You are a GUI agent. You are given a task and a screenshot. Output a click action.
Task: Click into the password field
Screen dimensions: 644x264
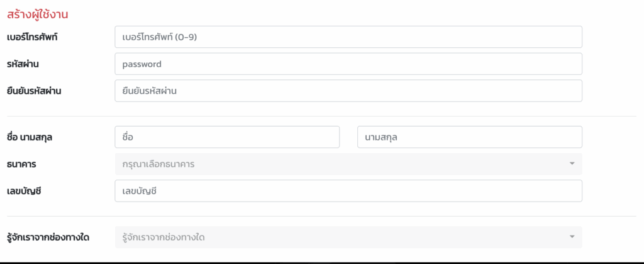(x=348, y=64)
